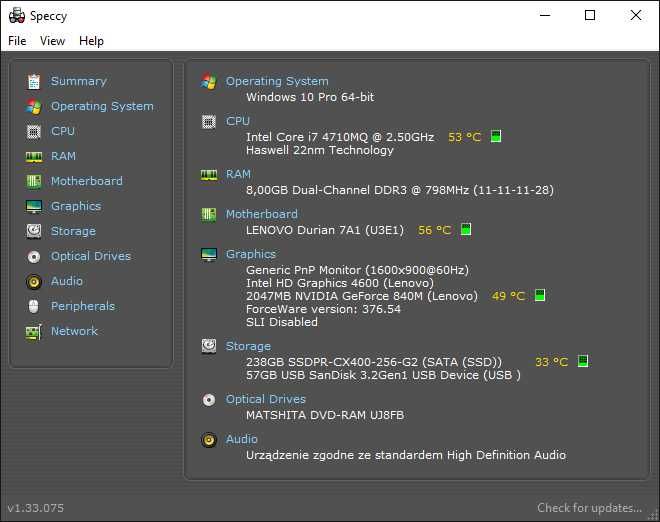
Task: Click the Motherboard heading link in summary
Action: click(x=261, y=214)
